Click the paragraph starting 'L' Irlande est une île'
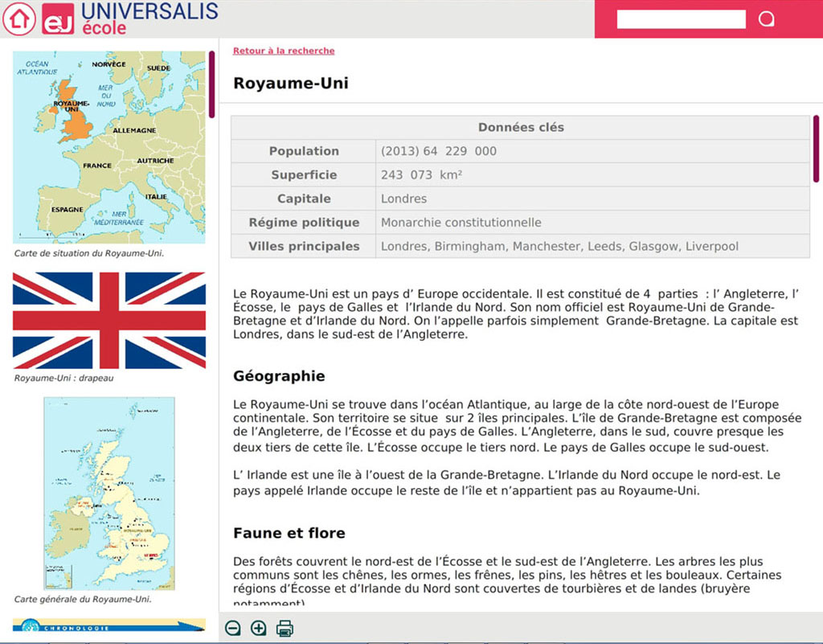 click(x=506, y=482)
